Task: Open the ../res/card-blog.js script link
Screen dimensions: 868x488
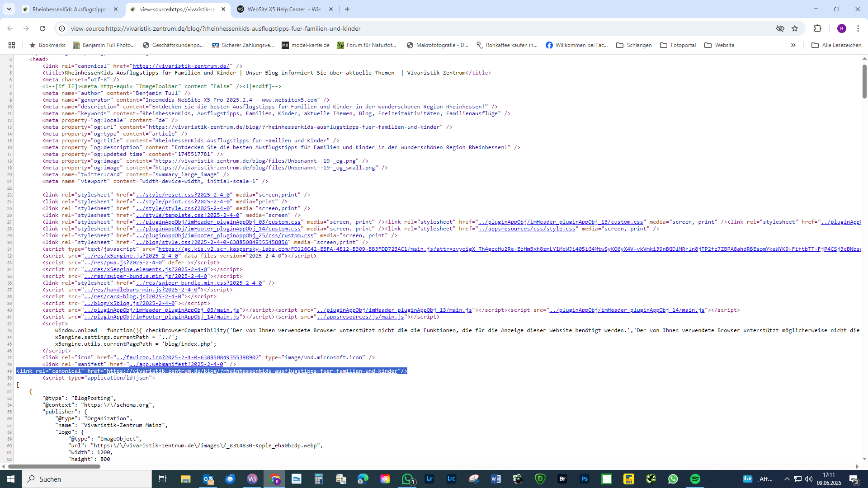Action: (x=133, y=296)
